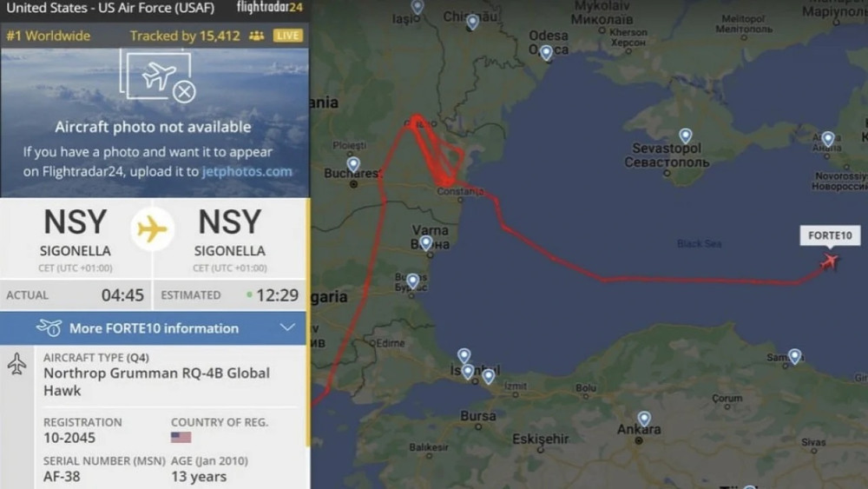Screen dimensions: 868x489
Task: Expand More FORTE10 information chevron
Action: point(287,327)
